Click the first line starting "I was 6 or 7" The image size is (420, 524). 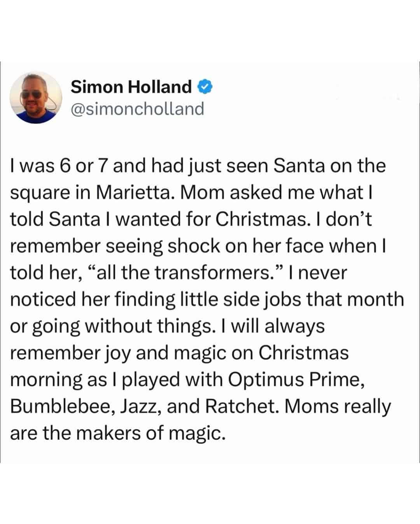pyautogui.click(x=198, y=166)
